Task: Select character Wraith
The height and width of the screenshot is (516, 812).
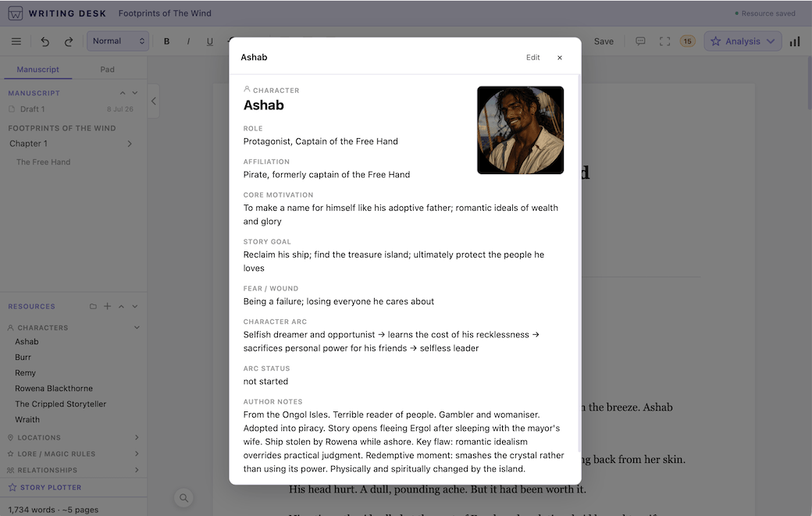Action: (x=27, y=419)
